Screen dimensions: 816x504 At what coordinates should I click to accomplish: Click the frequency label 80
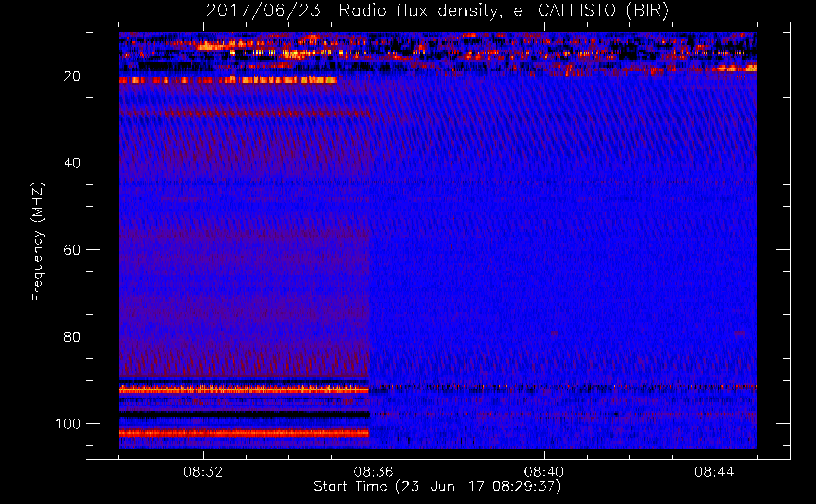72,337
